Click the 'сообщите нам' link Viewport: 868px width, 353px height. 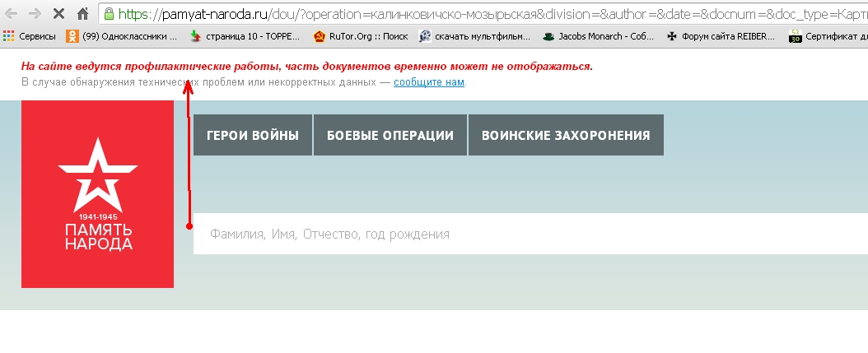(x=429, y=82)
